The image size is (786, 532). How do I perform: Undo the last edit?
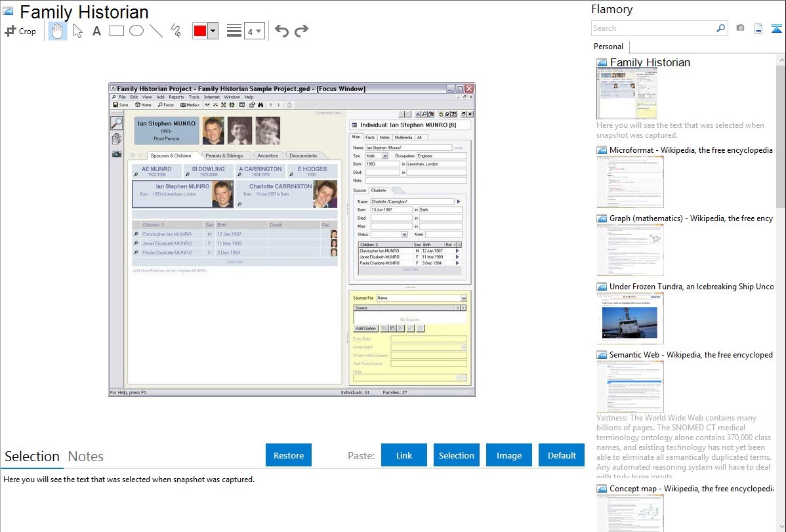point(281,31)
